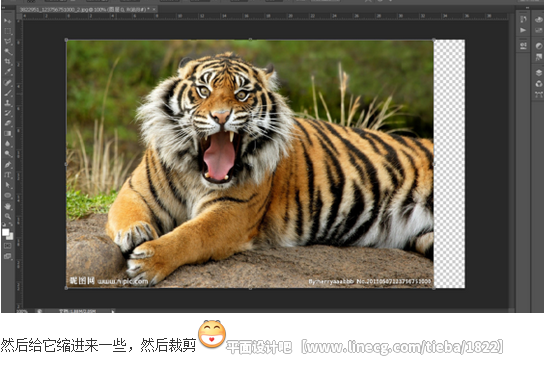Open the History panel icon
Viewport: 544px width, 366px height.
[523, 19]
